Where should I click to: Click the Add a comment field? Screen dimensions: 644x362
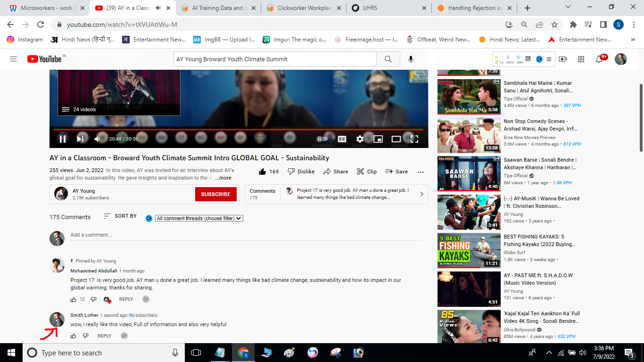[x=246, y=235]
